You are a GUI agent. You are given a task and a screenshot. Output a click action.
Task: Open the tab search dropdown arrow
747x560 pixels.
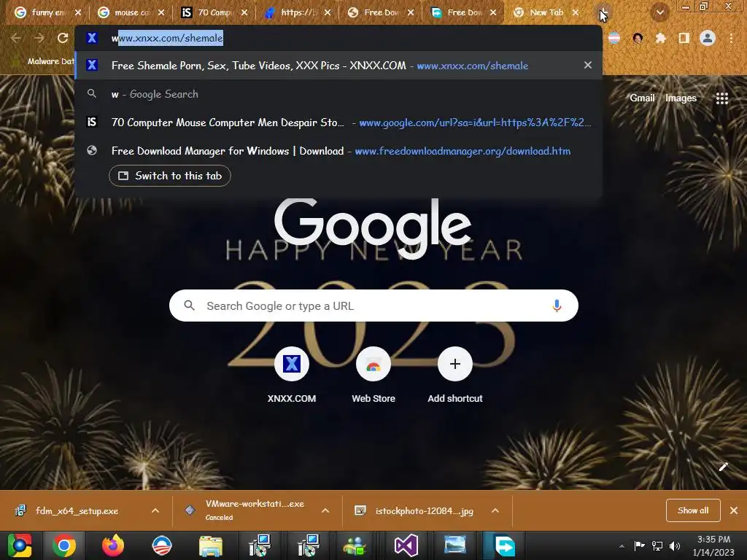tap(659, 12)
